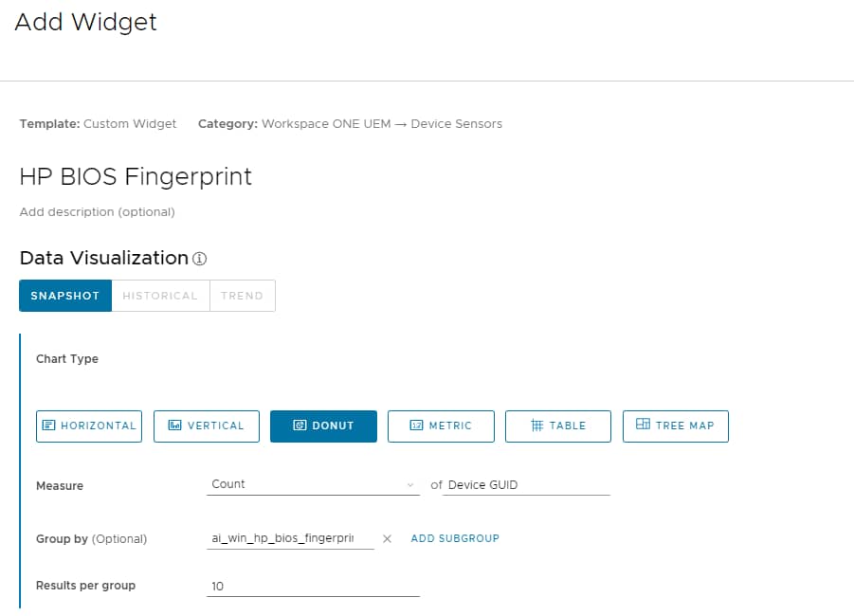
Task: Select the Horizontal chart type
Action: [89, 426]
